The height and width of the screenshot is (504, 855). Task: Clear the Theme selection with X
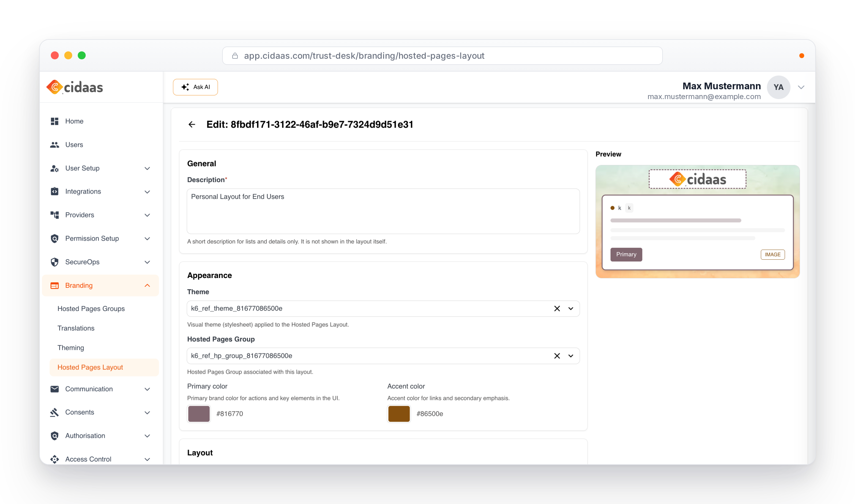click(557, 308)
